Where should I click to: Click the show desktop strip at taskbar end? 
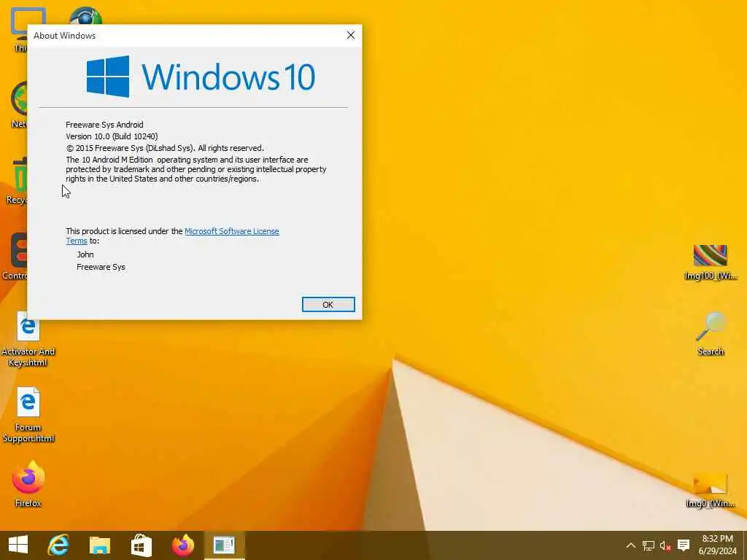pos(745,545)
